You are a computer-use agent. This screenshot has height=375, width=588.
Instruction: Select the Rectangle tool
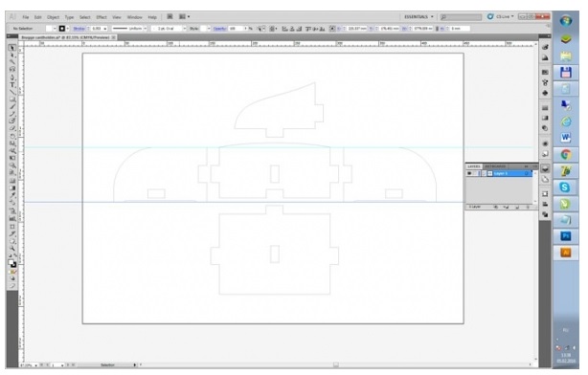pyautogui.click(x=12, y=99)
